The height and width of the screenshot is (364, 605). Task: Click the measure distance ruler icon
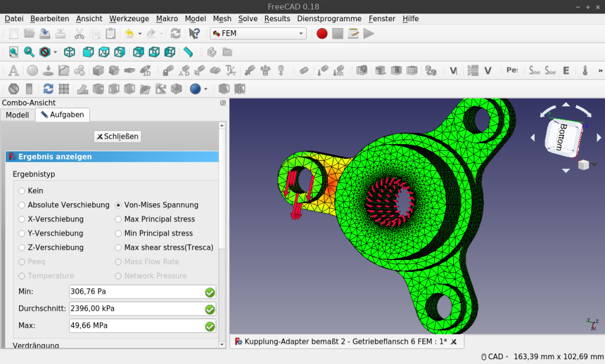(x=188, y=52)
